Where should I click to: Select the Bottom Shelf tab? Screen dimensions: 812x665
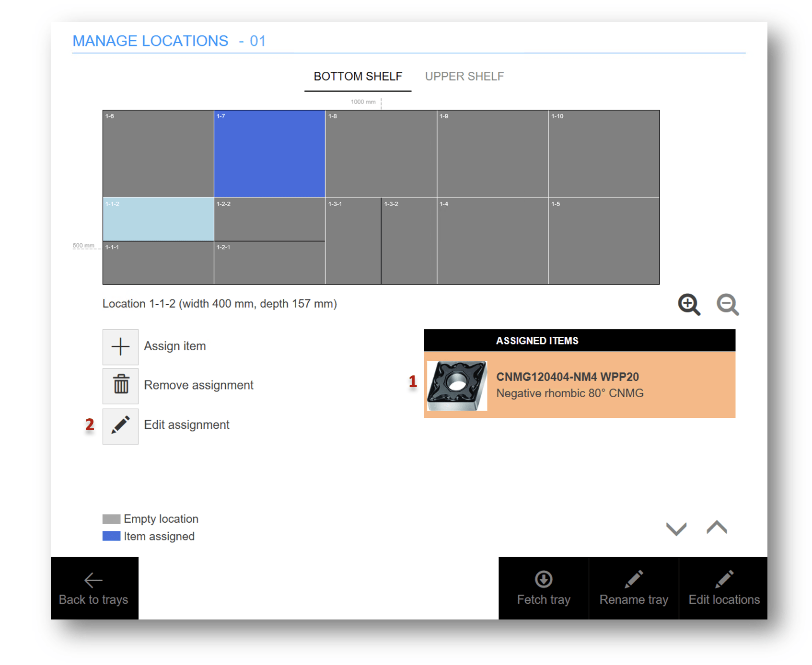click(358, 77)
